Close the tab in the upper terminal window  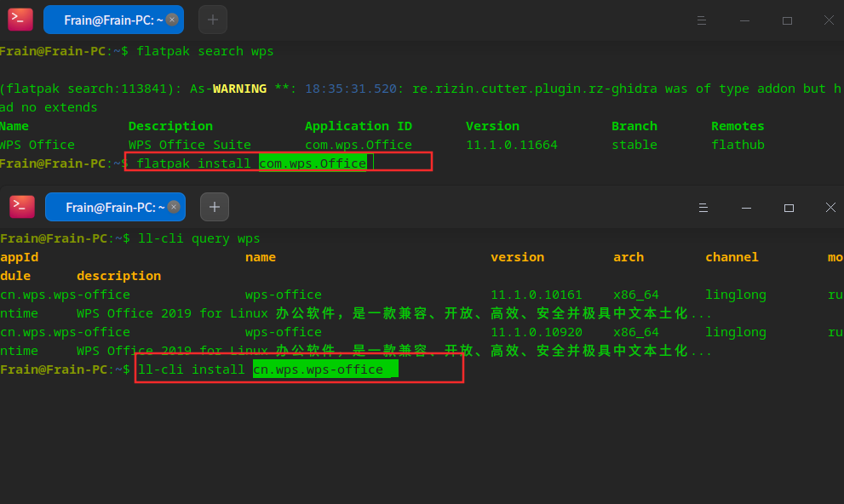(x=172, y=20)
